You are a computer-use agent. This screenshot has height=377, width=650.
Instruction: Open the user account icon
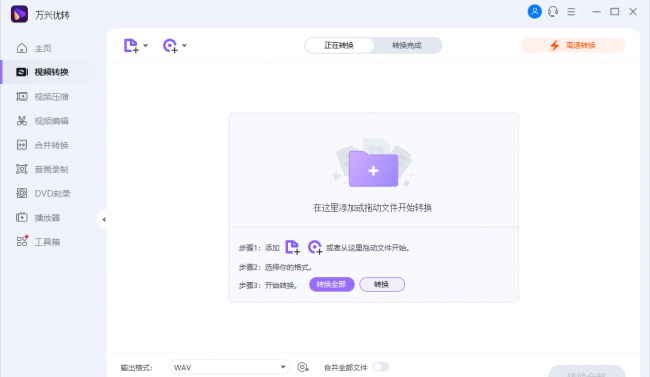point(534,12)
